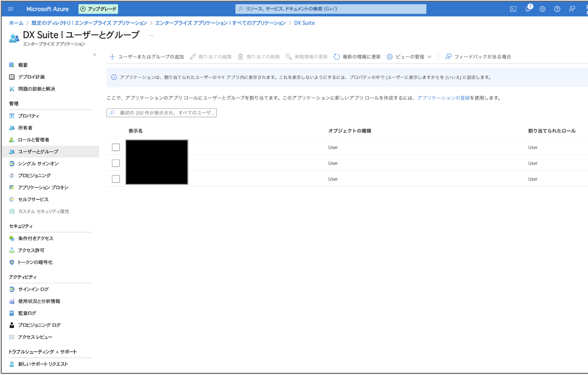Click 資格情報の更新 toolbar button

[307, 57]
